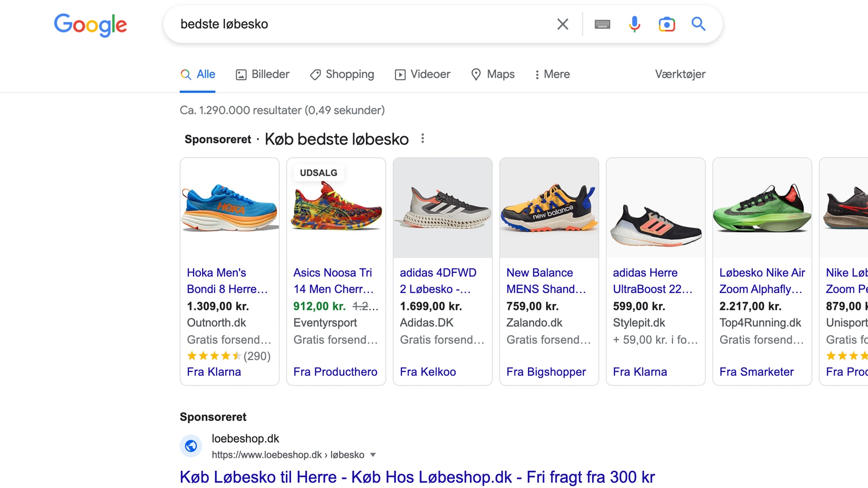Screen dimensions: 868x488
Task: Select the Alle results tab
Action: click(x=198, y=74)
